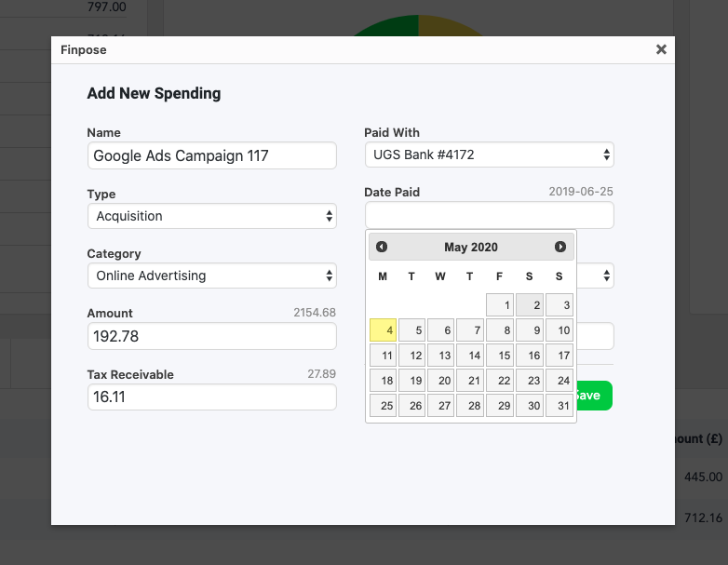This screenshot has width=728, height=565.
Task: Open the Category dropdown showing Online Advertising
Action: pyautogui.click(x=211, y=276)
